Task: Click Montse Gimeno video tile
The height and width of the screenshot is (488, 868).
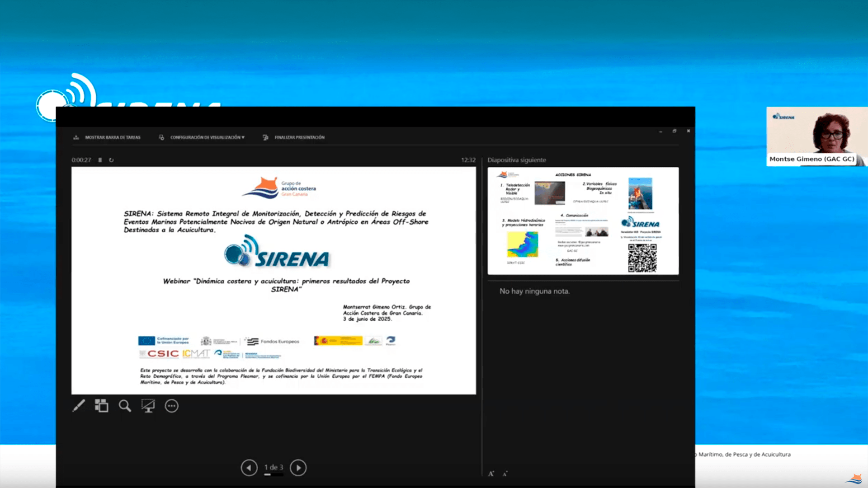Action: coord(816,136)
